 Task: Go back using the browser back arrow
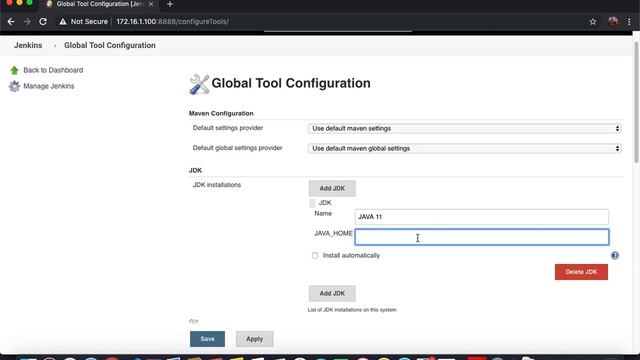click(11, 22)
